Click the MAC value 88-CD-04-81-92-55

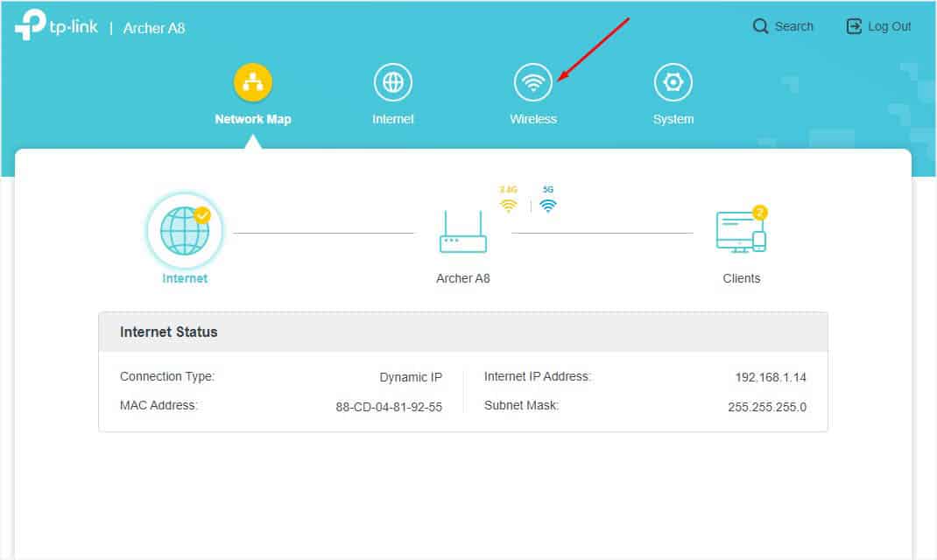point(389,407)
